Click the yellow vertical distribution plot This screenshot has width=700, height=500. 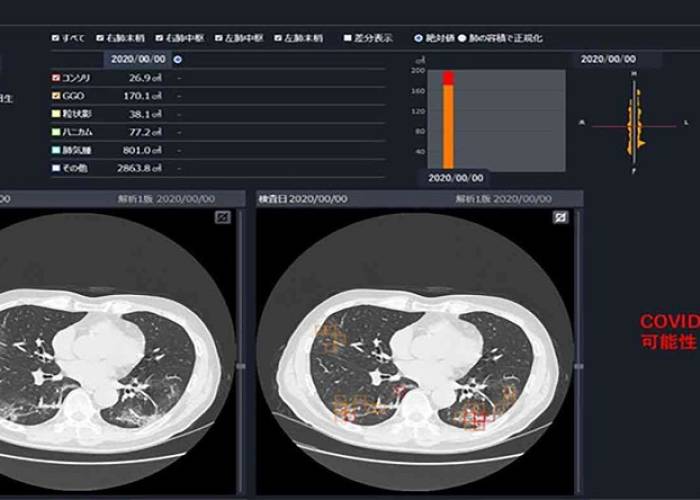pyautogui.click(x=635, y=121)
